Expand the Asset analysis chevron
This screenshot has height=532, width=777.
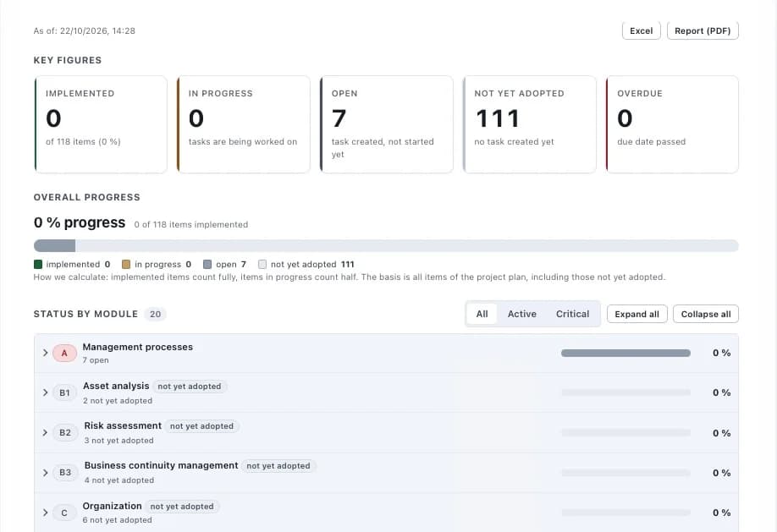click(45, 392)
